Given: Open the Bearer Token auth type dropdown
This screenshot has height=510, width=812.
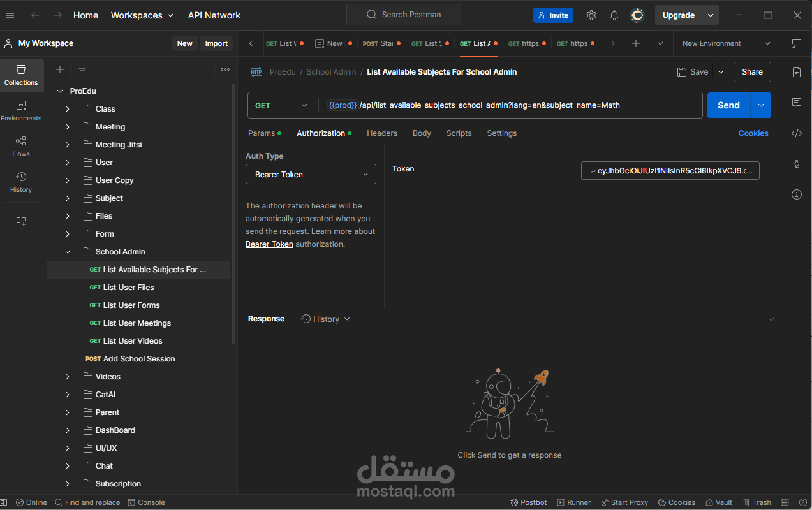Looking at the screenshot, I should click(311, 174).
